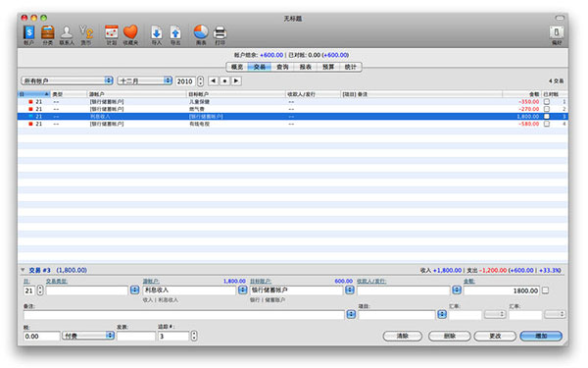Open the 分类 categories drawer icon
Screen dimensions: 588x368
[48, 32]
